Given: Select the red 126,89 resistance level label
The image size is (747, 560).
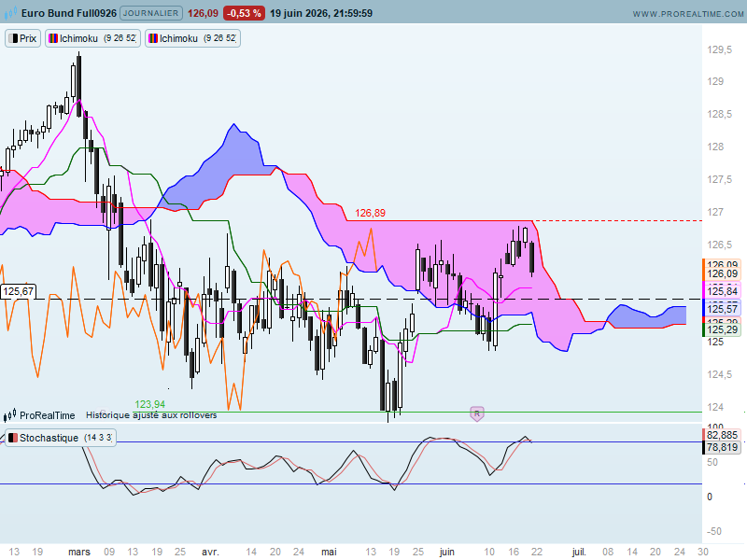Looking at the screenshot, I should [x=370, y=213].
